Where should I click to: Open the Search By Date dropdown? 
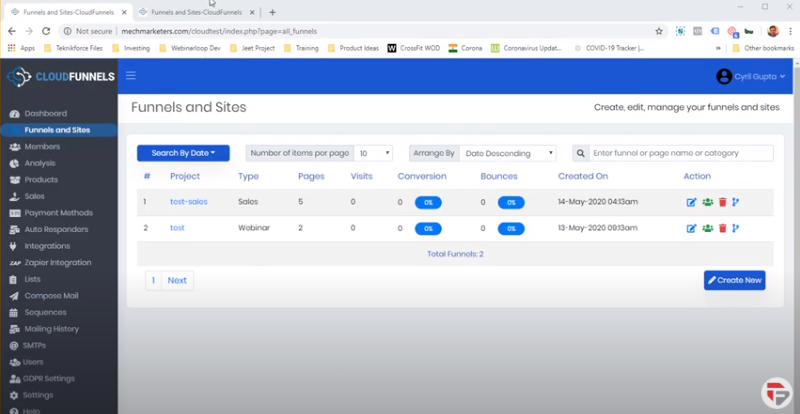click(183, 153)
